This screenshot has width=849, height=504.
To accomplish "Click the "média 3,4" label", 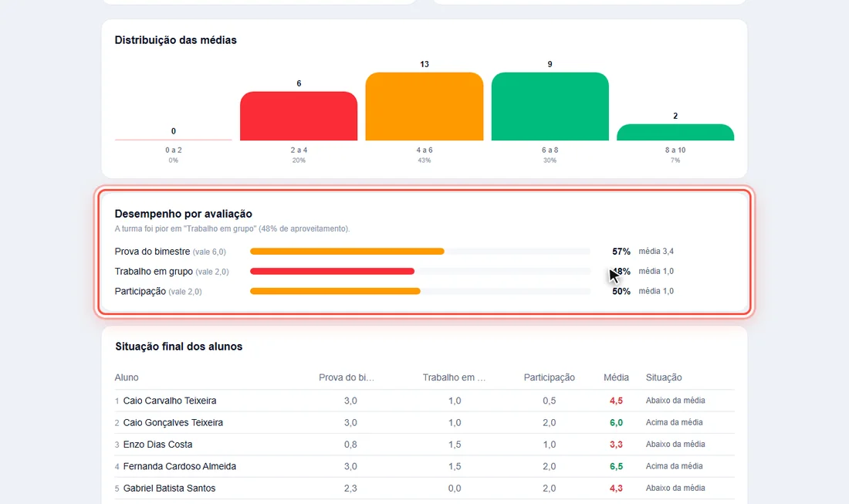I will [x=656, y=251].
